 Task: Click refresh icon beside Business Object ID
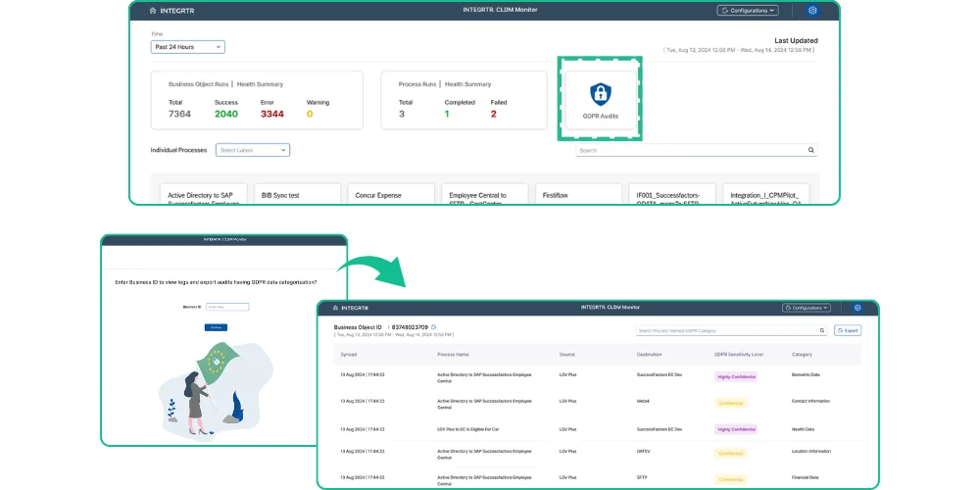pyautogui.click(x=434, y=327)
